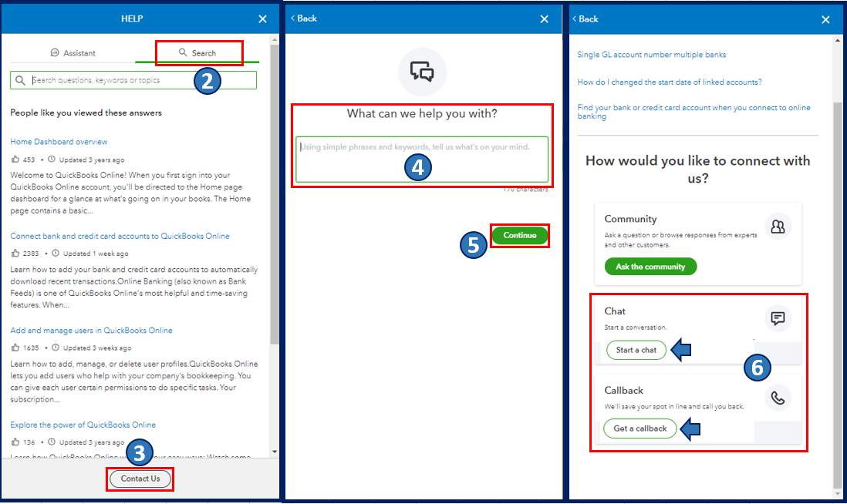Screen dimensions: 847x504
Task: Switch to the Search tab
Action: pos(197,53)
